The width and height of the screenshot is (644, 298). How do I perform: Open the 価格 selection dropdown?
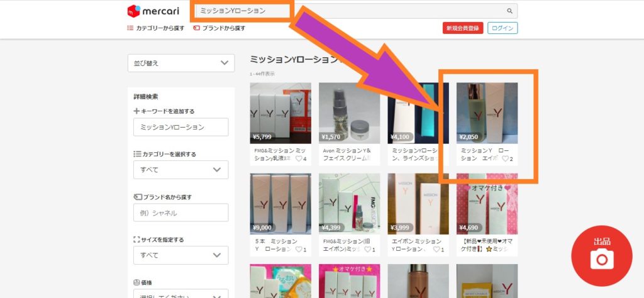(x=181, y=294)
